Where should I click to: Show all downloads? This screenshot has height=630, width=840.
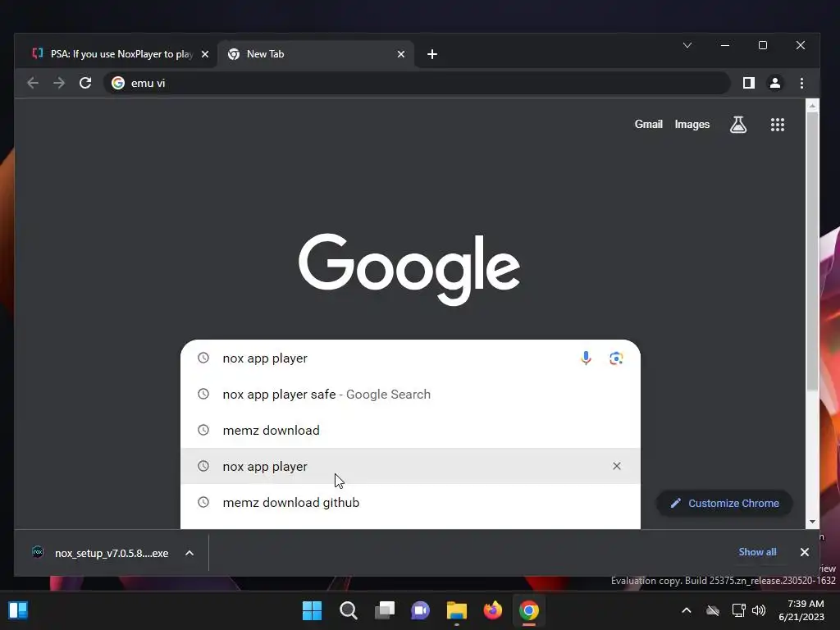point(757,552)
